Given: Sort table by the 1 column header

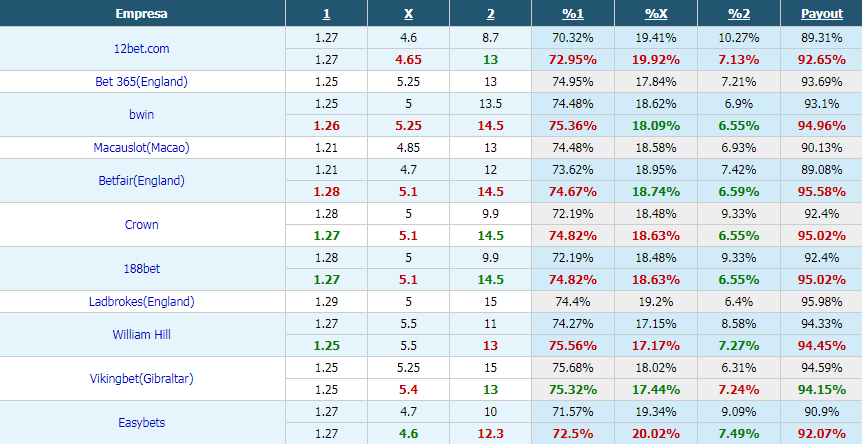Looking at the screenshot, I should pos(327,14).
